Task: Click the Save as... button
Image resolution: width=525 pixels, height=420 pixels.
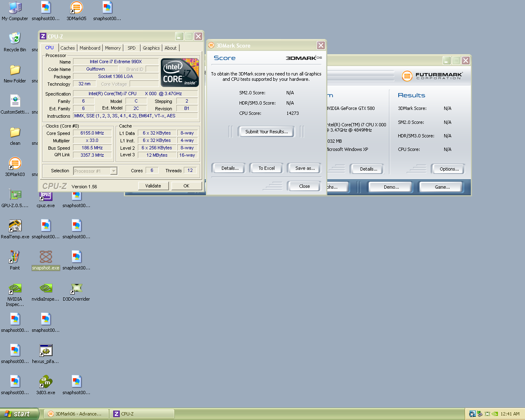Action: pyautogui.click(x=305, y=168)
